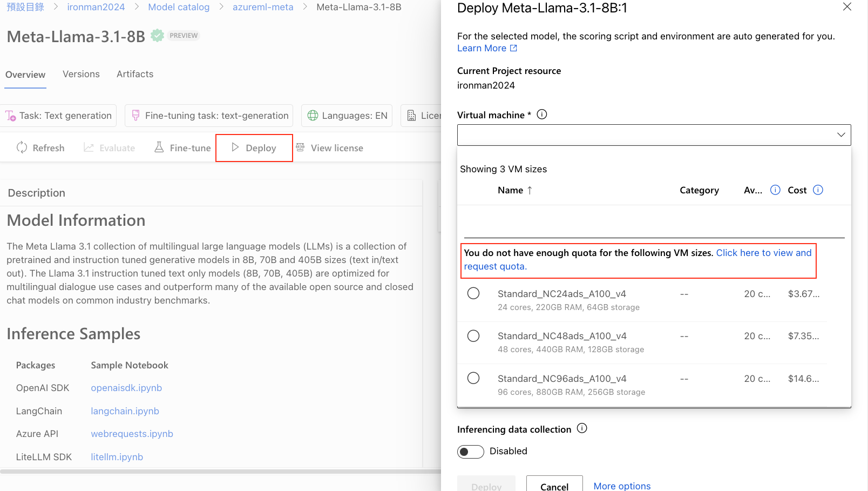Click the '24 cores, 220GB RAM, 64GB storage' text
This screenshot has height=491, width=868.
568,307
